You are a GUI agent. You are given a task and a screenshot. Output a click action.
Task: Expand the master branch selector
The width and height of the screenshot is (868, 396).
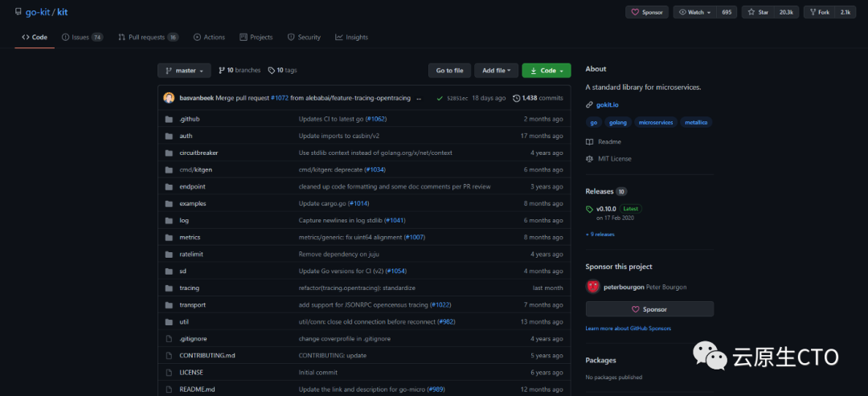tap(184, 71)
